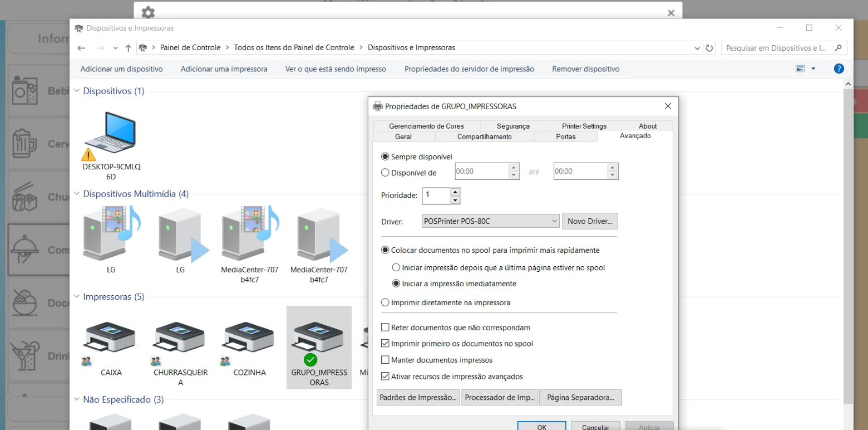Collapse the Impressoras (5) group
Image resolution: width=868 pixels, height=430 pixels.
[77, 297]
